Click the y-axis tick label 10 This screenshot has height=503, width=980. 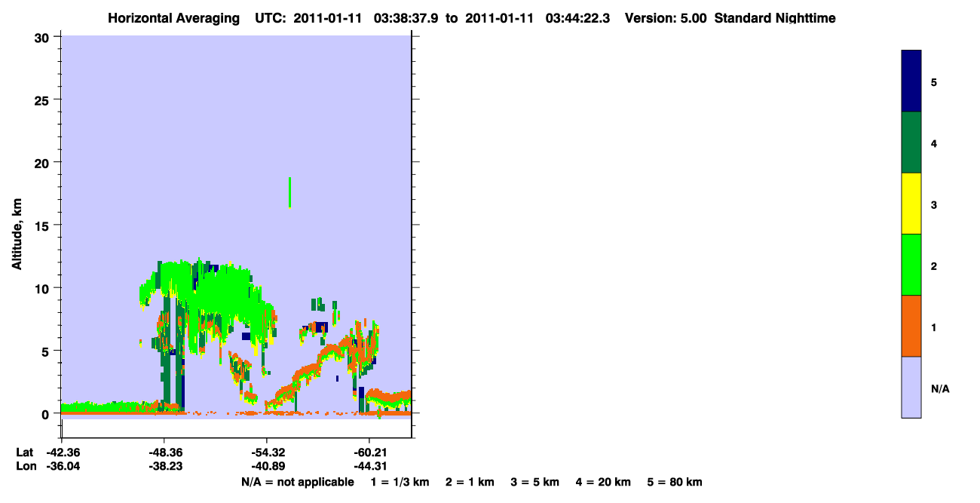(x=43, y=288)
